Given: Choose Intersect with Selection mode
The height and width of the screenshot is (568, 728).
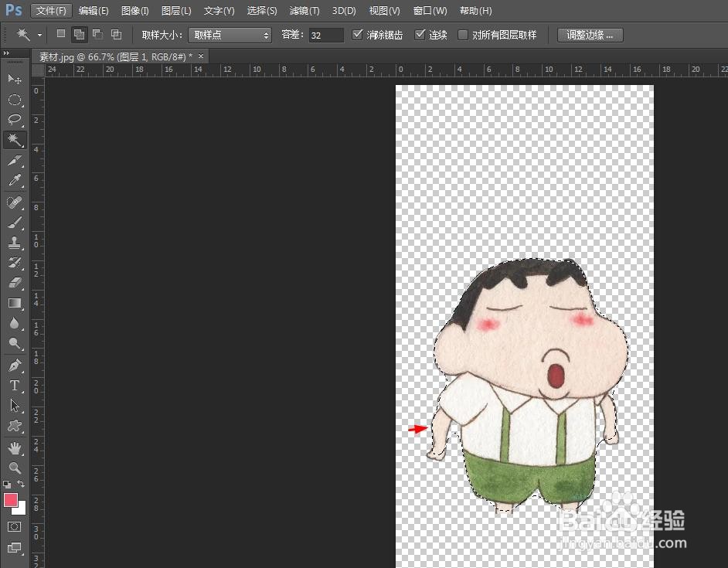Looking at the screenshot, I should click(116, 34).
